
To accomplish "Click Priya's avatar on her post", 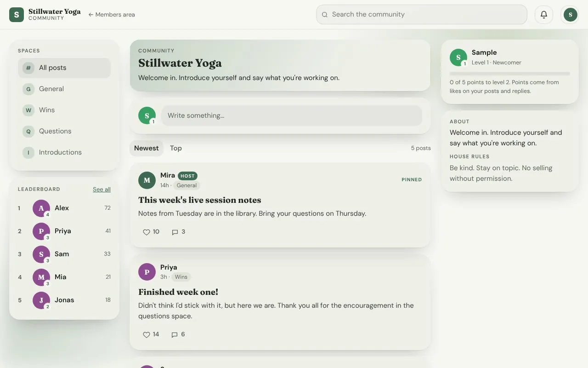I will [147, 272].
